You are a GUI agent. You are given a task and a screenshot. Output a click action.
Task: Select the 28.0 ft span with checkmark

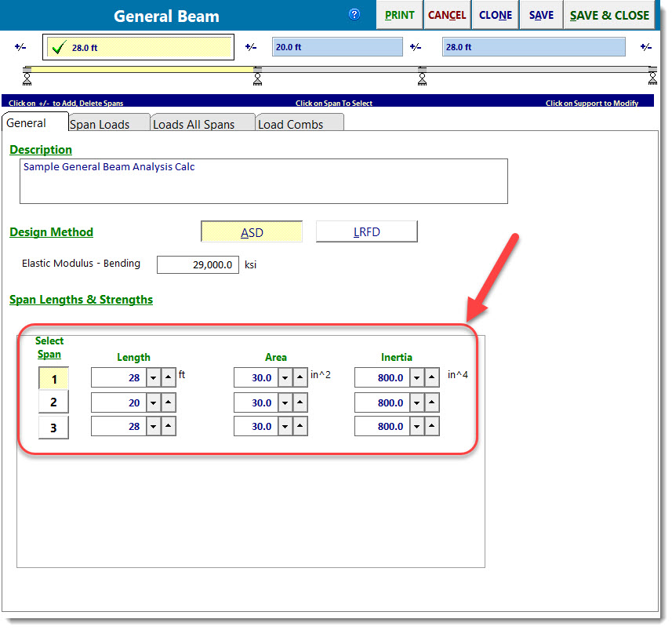(x=138, y=48)
